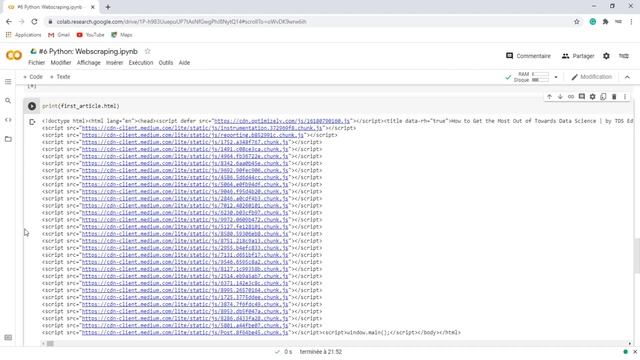Collapse the header with the chevron
640x360 pixels.
pyautogui.click(x=627, y=77)
